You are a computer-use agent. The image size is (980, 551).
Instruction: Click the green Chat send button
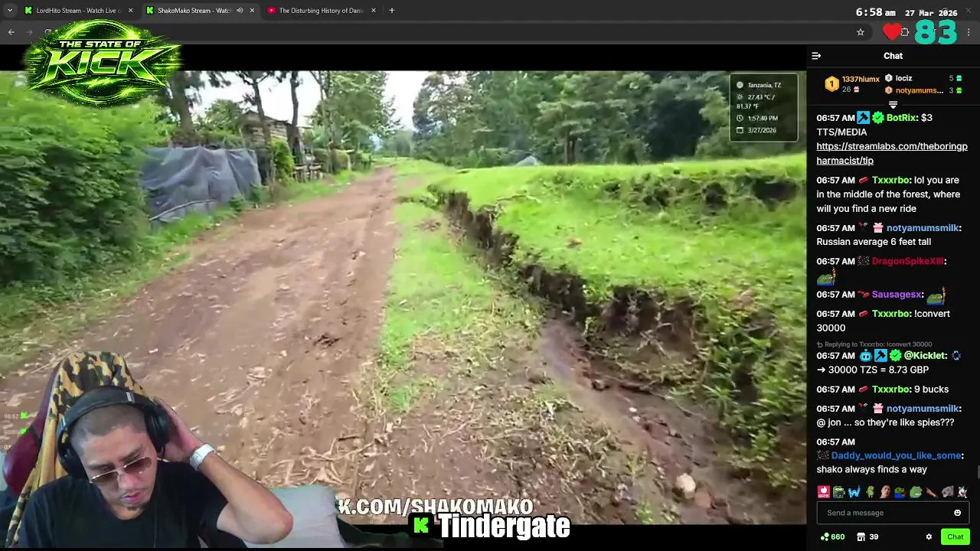(x=955, y=537)
